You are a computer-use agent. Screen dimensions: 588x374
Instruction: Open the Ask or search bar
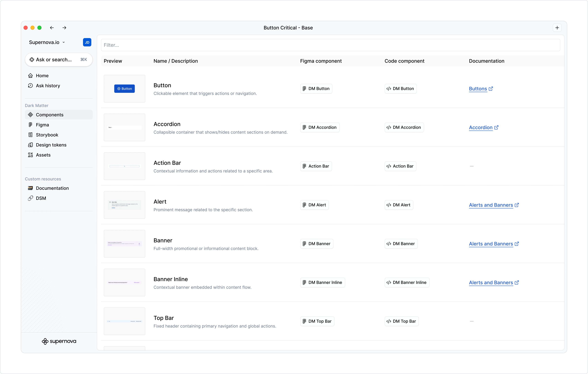[x=59, y=59]
